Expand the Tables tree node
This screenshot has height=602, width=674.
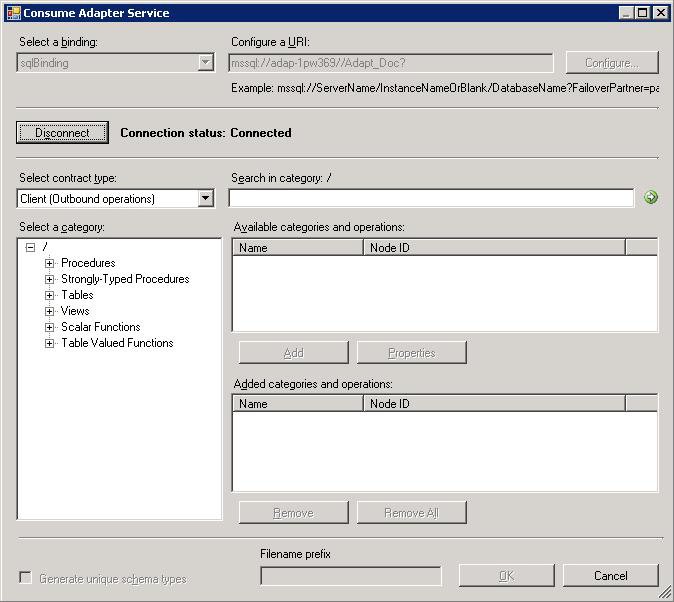49,295
